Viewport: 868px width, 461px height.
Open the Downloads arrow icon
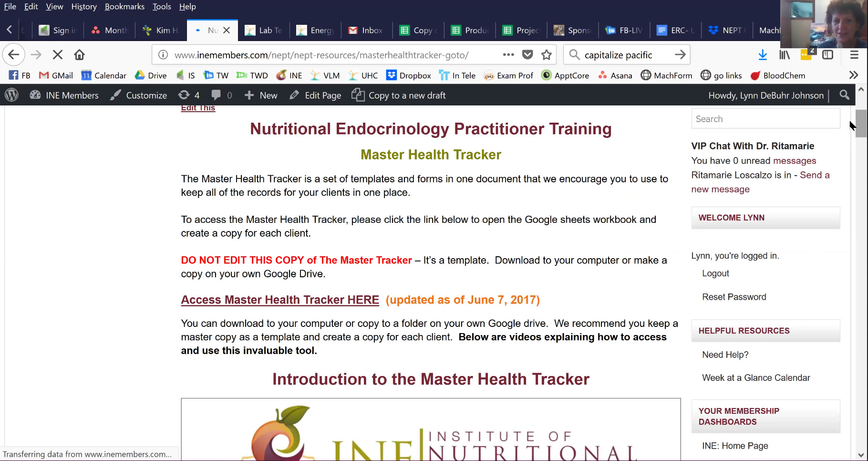pos(763,55)
